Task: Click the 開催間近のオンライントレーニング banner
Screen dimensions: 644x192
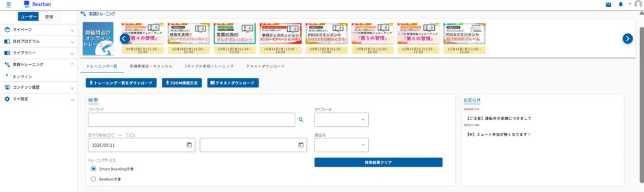Action: [x=98, y=39]
